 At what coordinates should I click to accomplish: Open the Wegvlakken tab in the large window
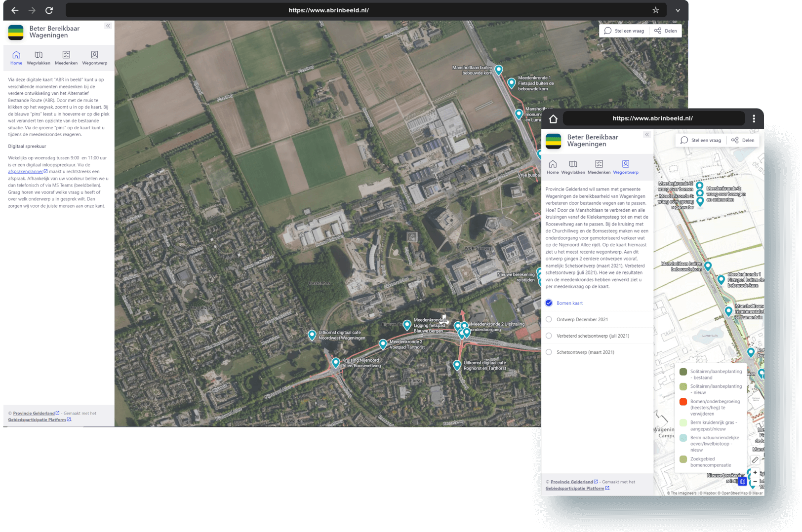click(39, 58)
